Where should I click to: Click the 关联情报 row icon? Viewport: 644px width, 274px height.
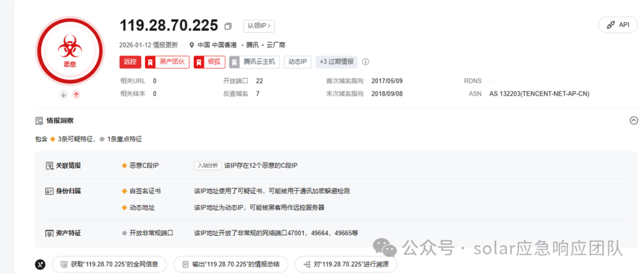(x=49, y=166)
